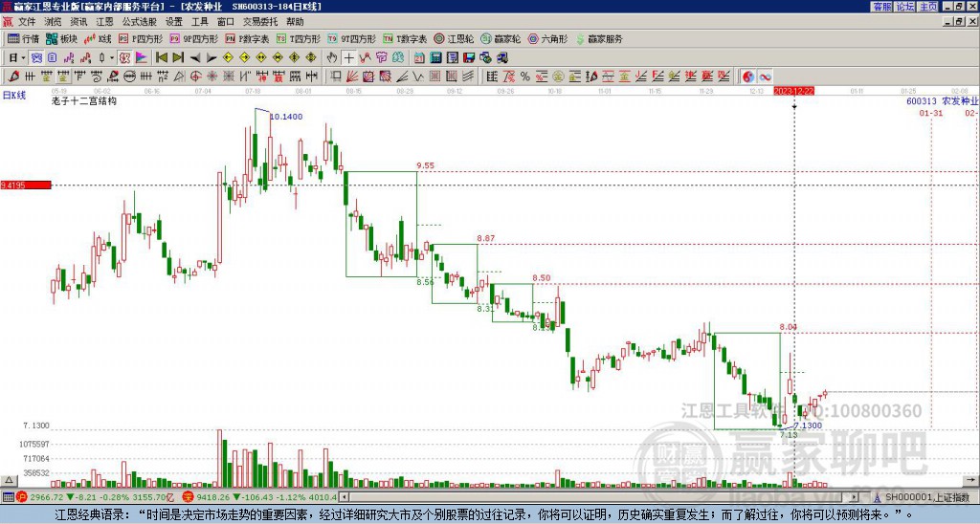Open the 江恩 menu
Image resolution: width=980 pixels, height=524 pixels.
click(104, 22)
